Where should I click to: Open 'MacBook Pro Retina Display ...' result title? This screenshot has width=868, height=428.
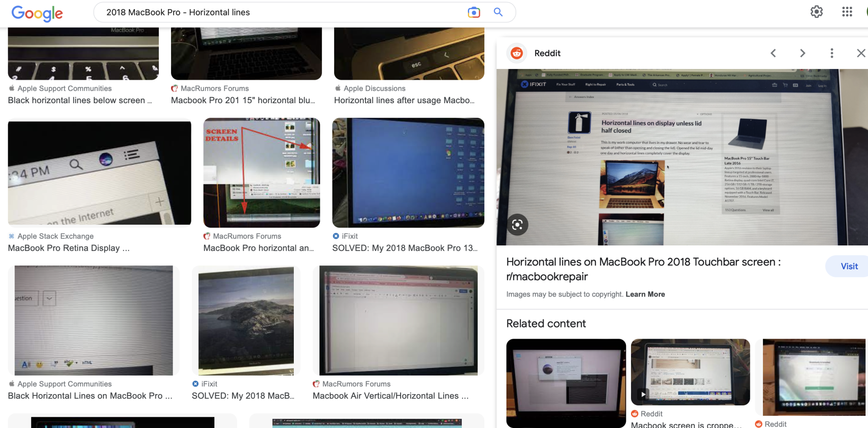point(69,248)
